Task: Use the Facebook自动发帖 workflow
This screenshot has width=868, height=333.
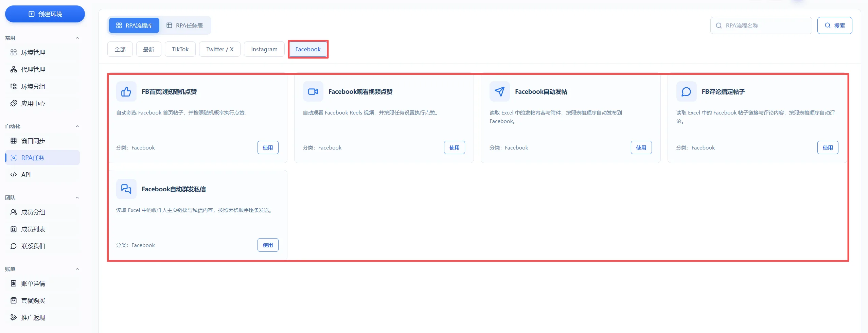Action: [641, 147]
